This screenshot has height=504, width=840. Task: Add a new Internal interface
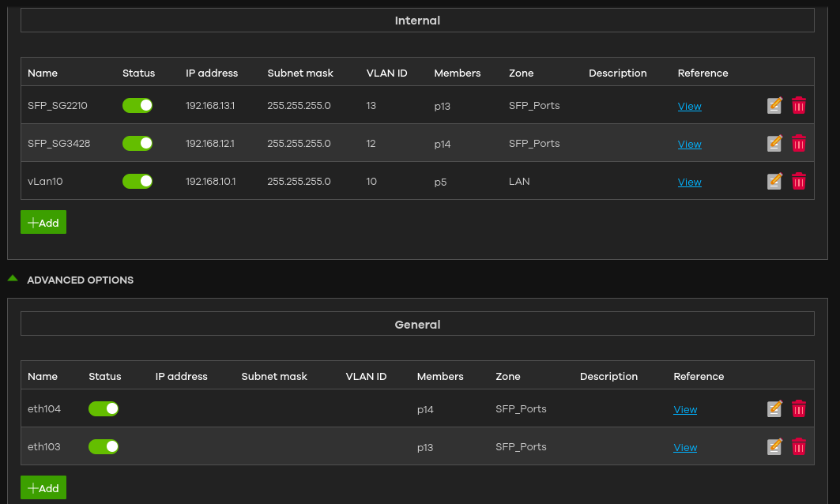43,222
